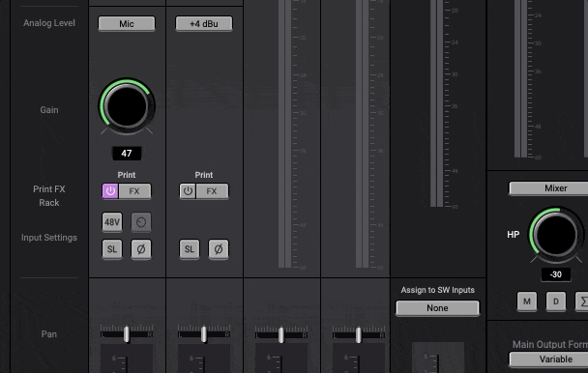This screenshot has height=373, width=588.
Task: Click the gain value field showing 47
Action: point(127,154)
